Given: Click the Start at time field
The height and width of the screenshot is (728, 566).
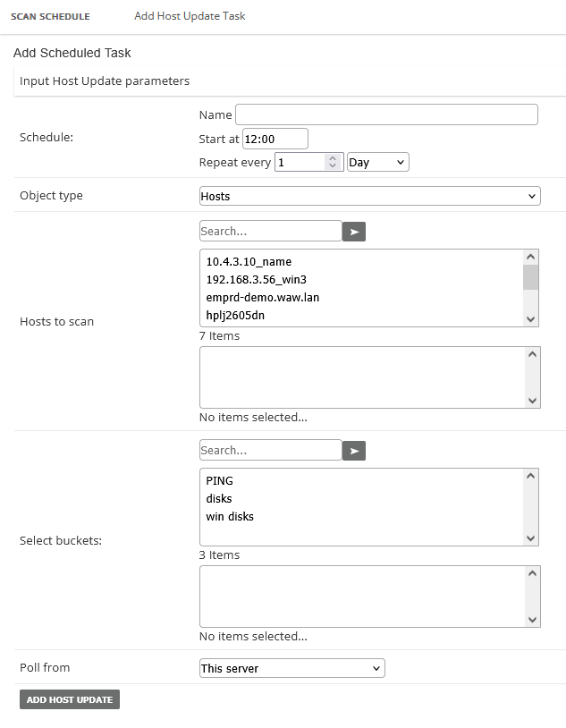Looking at the screenshot, I should pyautogui.click(x=274, y=139).
